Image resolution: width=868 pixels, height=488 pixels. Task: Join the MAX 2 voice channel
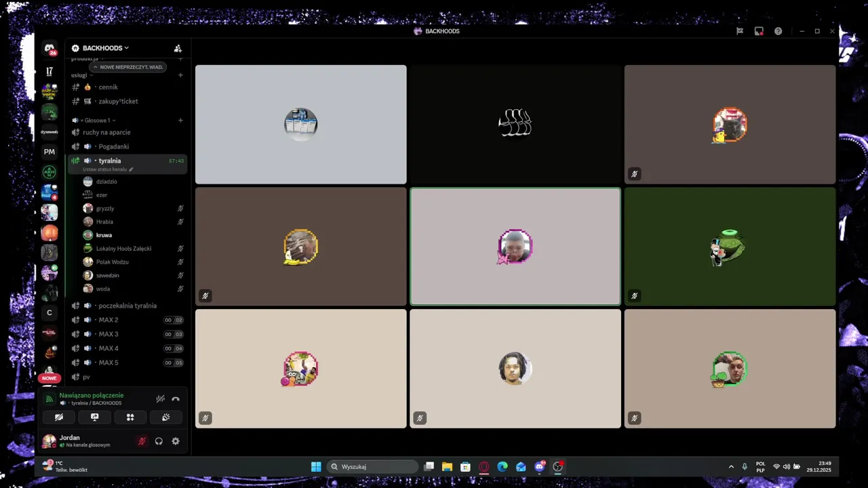127,320
